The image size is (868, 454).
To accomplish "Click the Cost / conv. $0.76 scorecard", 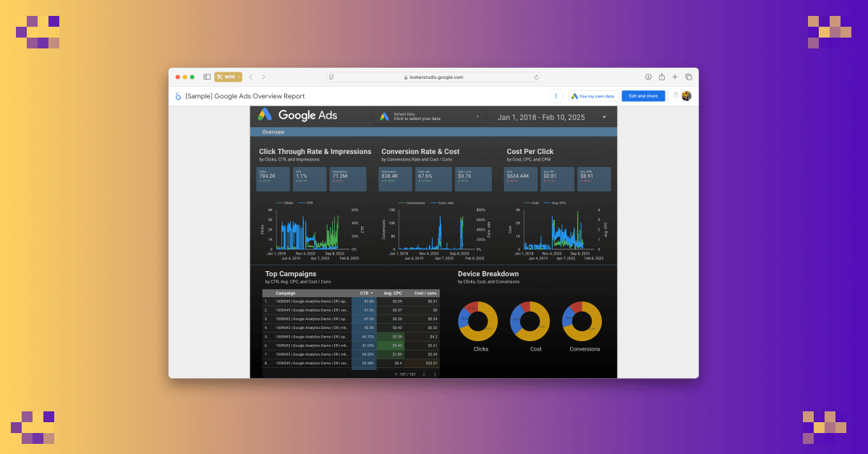I will pos(473,179).
